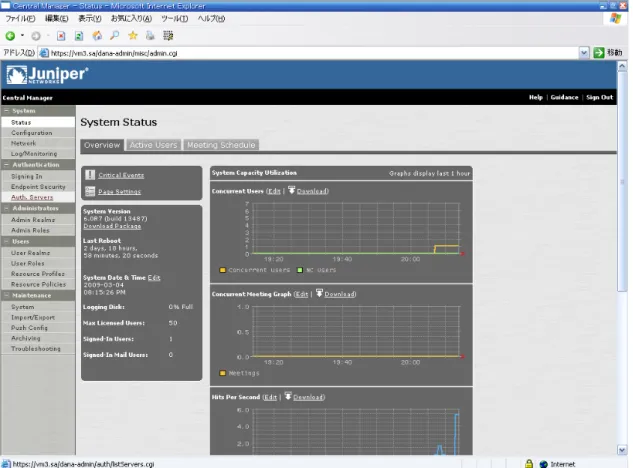Open the Search magnifier icon

pos(115,36)
